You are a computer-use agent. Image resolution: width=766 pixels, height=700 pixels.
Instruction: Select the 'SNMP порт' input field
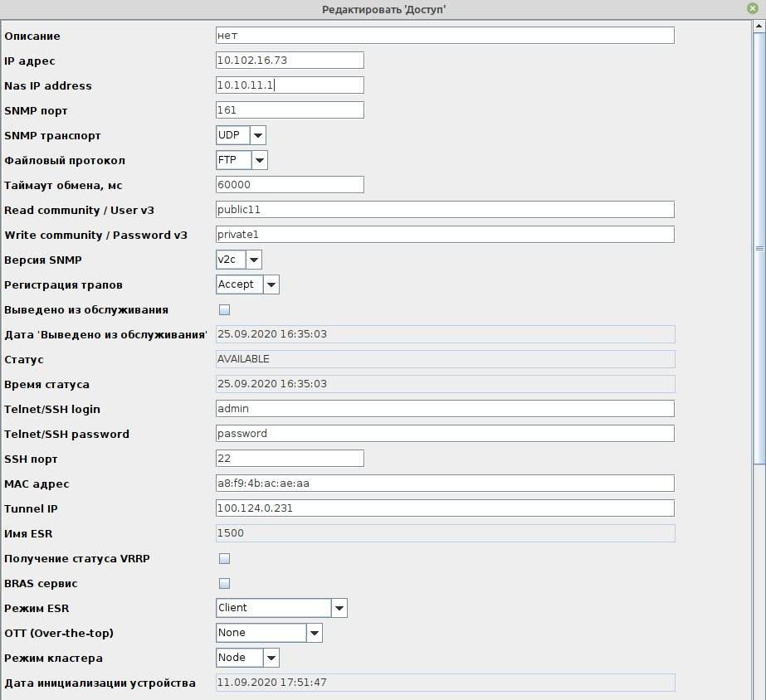click(290, 110)
